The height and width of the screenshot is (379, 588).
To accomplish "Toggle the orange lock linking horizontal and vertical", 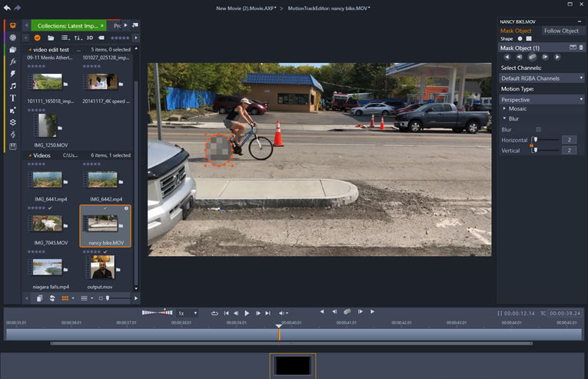I will click(531, 145).
